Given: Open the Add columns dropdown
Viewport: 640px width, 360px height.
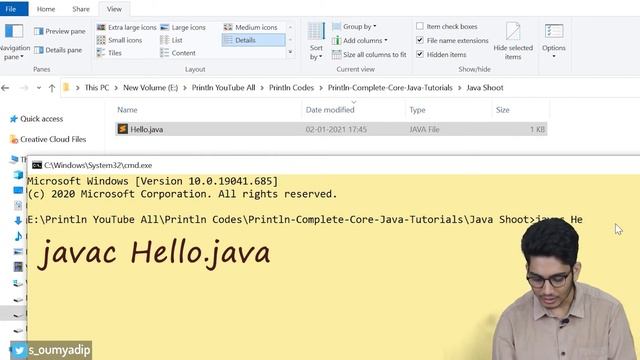Looking at the screenshot, I should click(x=360, y=40).
